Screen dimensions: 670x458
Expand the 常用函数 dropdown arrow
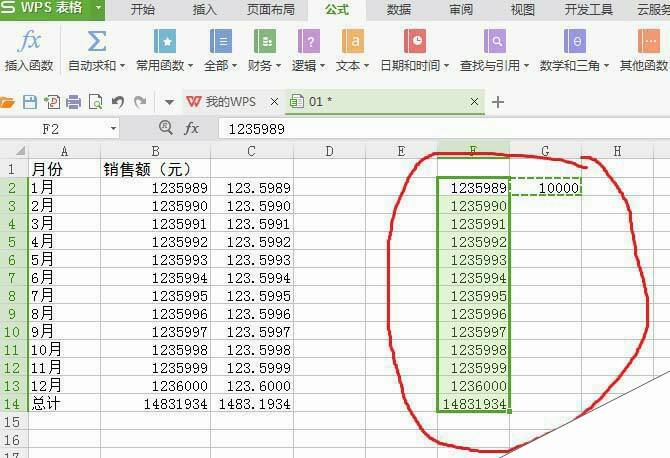point(190,66)
